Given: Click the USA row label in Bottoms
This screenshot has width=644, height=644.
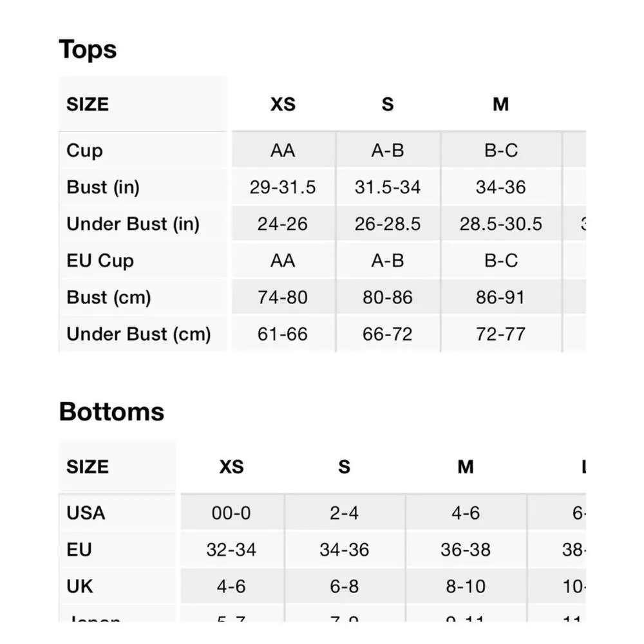Looking at the screenshot, I should pos(86,513).
